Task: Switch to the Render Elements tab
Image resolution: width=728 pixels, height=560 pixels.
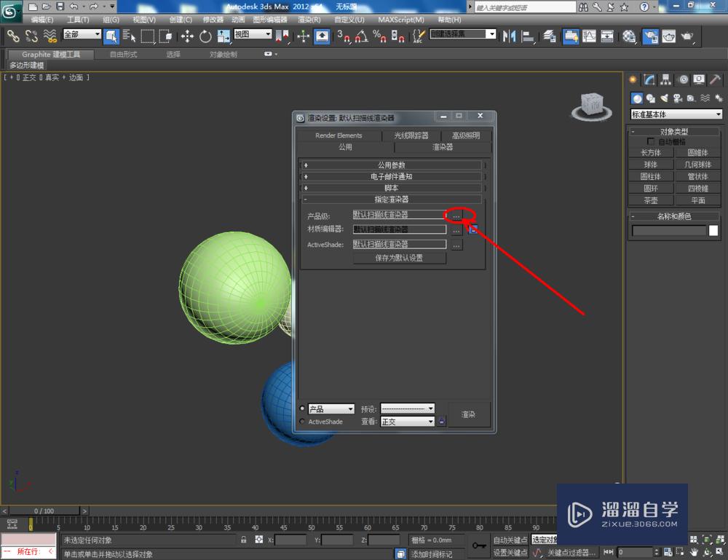Action: tap(339, 135)
